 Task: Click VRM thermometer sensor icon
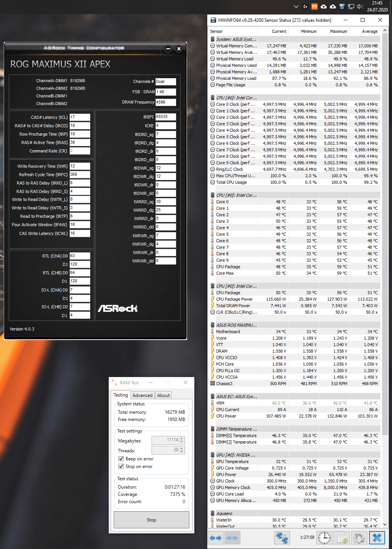point(213,403)
